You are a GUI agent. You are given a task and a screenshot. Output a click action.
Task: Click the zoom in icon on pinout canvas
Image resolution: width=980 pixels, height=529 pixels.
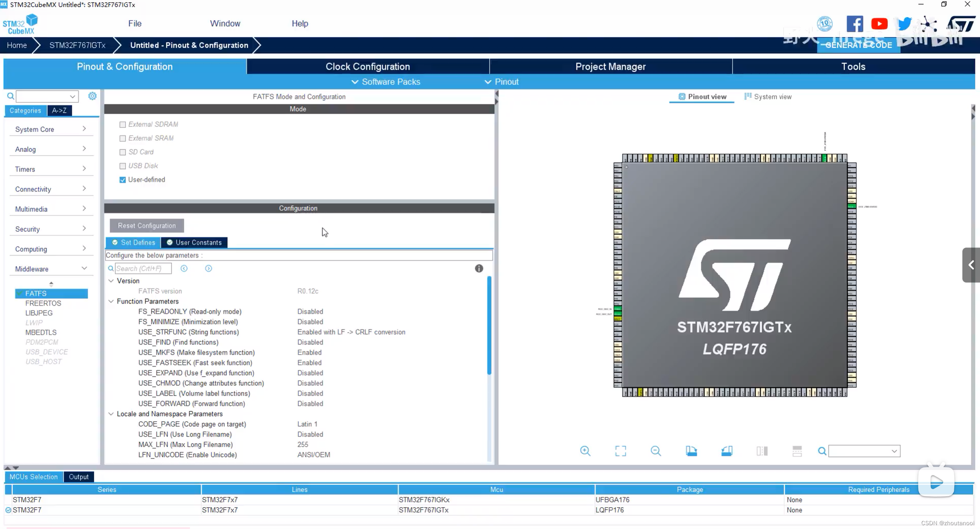click(585, 451)
